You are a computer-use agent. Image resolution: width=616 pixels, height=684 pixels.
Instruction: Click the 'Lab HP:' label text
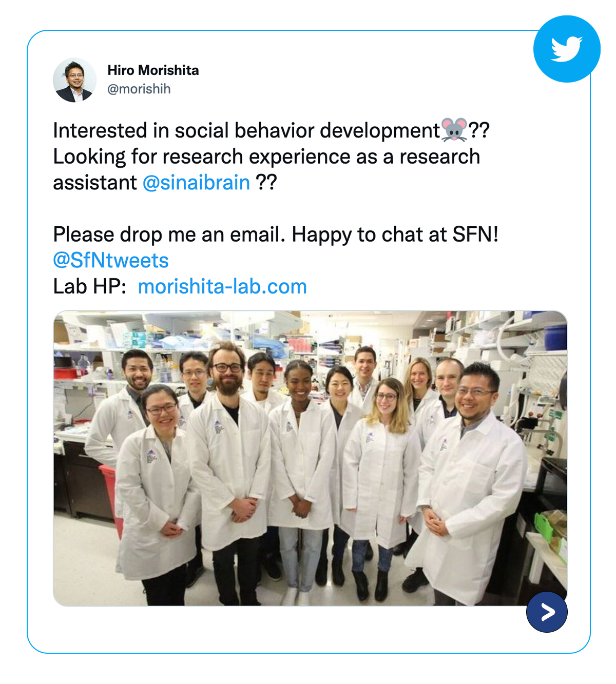pyautogui.click(x=90, y=287)
